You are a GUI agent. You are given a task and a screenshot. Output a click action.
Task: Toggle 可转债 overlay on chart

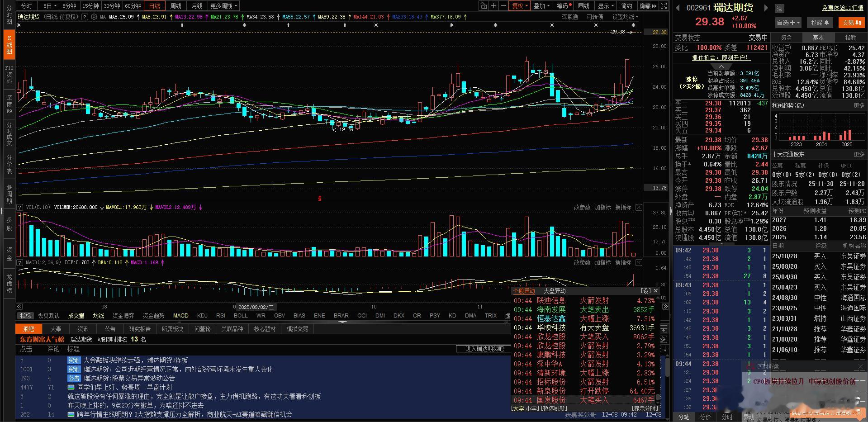(595, 17)
